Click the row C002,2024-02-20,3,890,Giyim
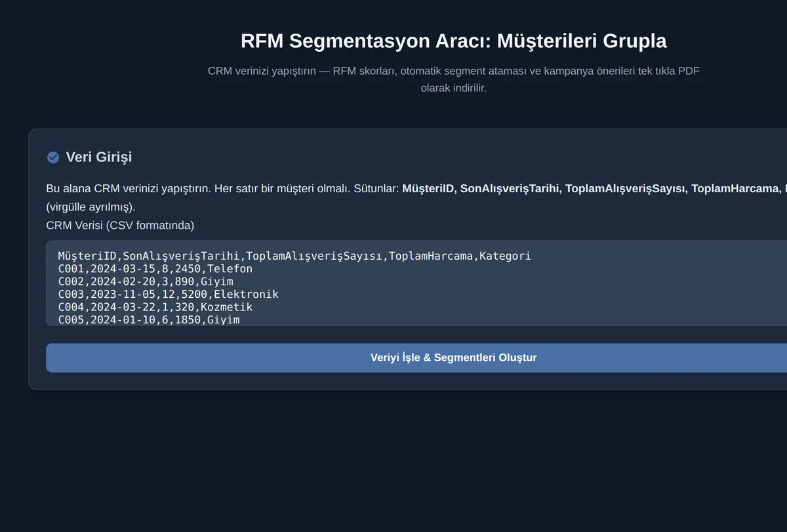The width and height of the screenshot is (787, 532). pyautogui.click(x=146, y=281)
